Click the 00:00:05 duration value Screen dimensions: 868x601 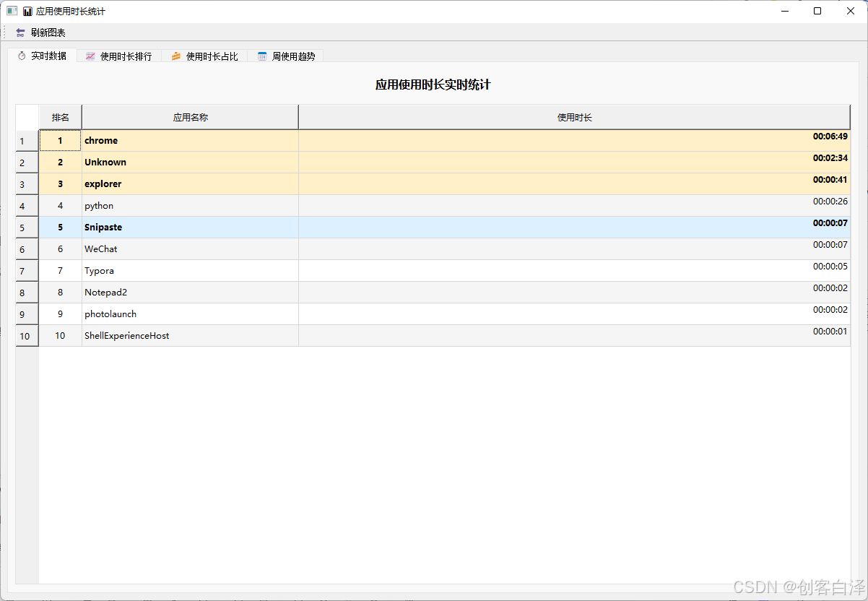coord(830,266)
